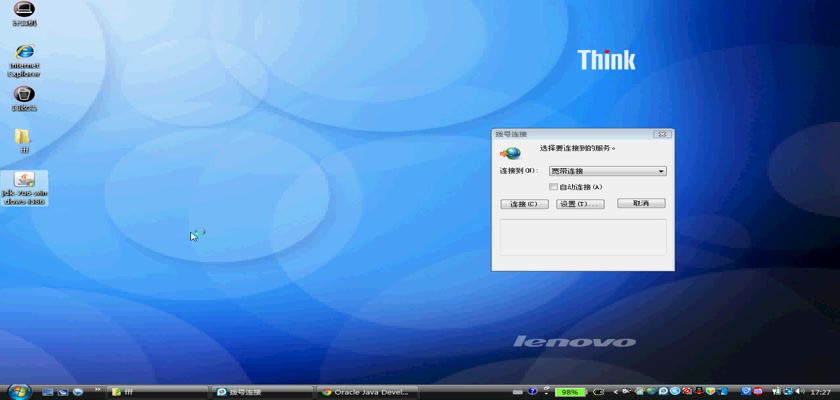840x400 pixels.
Task: Click the volume speaker tray icon
Action: 800,391
